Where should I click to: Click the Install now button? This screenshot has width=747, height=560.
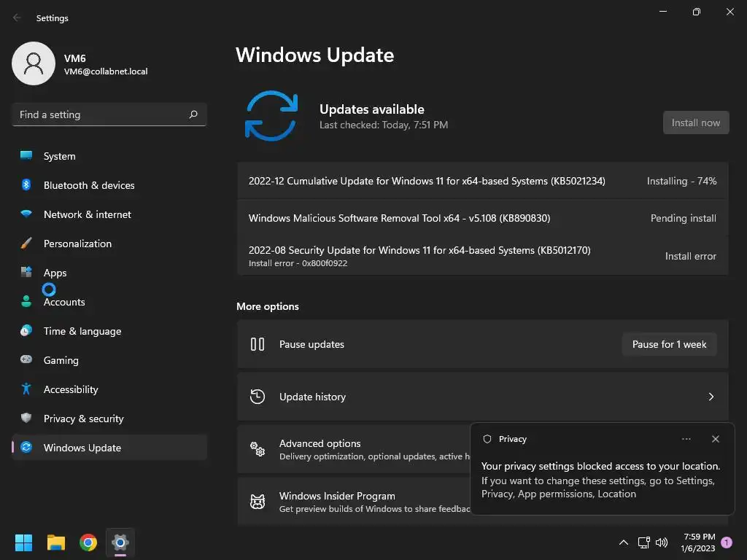pos(695,122)
